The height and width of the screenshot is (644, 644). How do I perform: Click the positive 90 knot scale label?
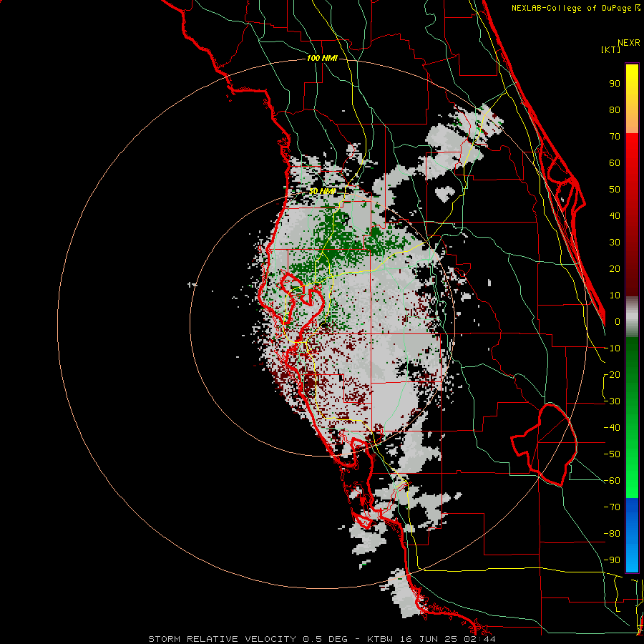click(x=615, y=84)
